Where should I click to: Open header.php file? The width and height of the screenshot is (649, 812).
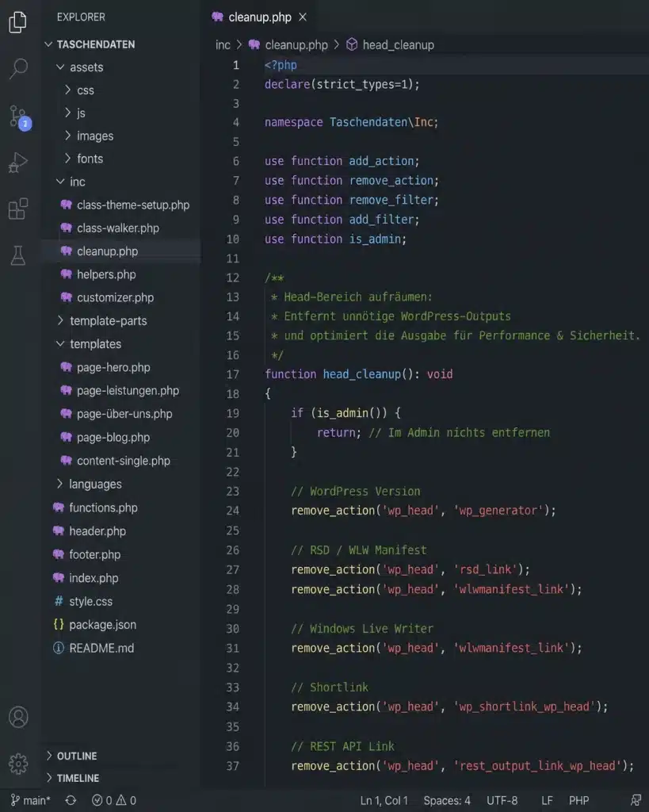click(89, 530)
